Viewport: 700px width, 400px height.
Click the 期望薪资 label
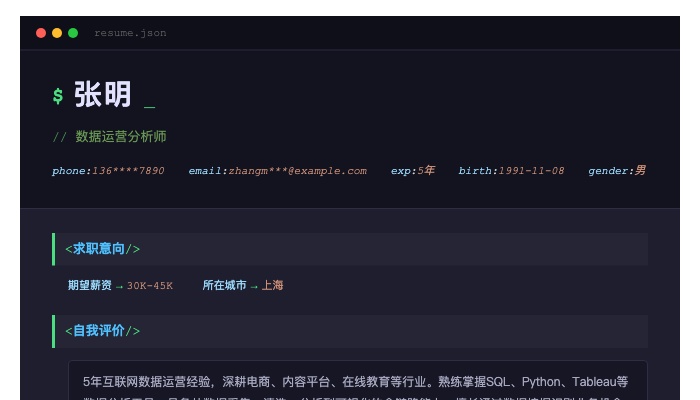tap(90, 285)
